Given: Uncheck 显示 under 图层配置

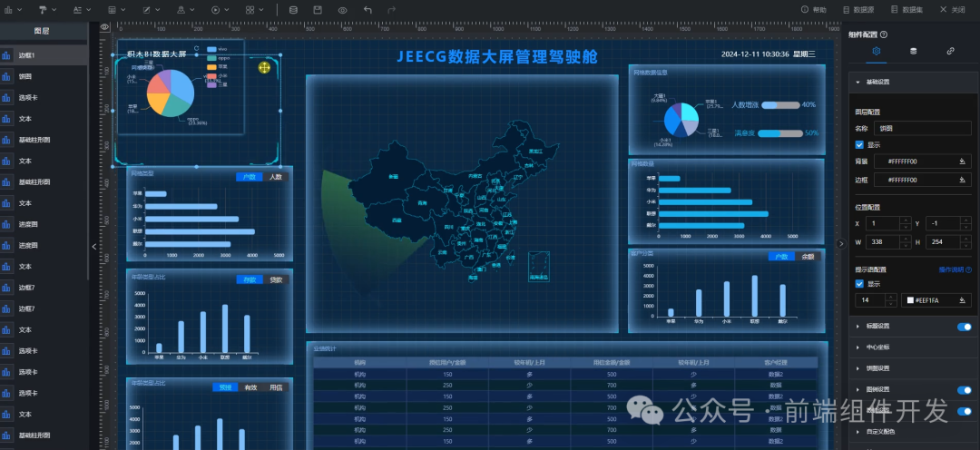Looking at the screenshot, I should pos(859,144).
